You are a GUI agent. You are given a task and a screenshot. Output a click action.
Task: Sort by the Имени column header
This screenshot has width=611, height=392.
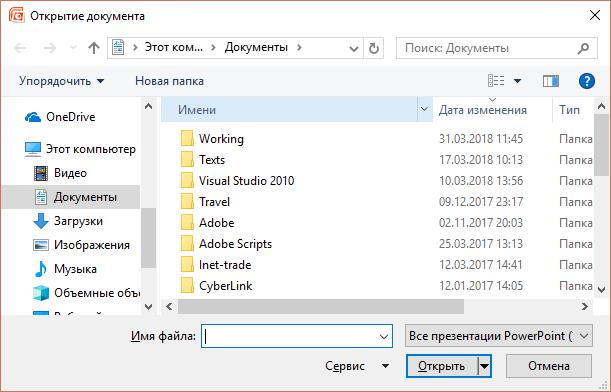pyautogui.click(x=289, y=109)
